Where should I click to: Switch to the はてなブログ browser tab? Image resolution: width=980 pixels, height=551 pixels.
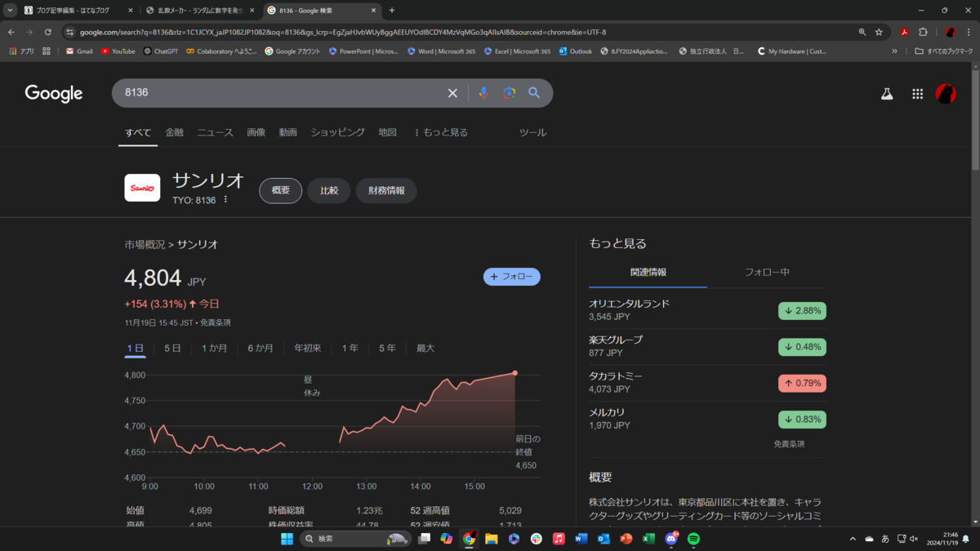[78, 11]
